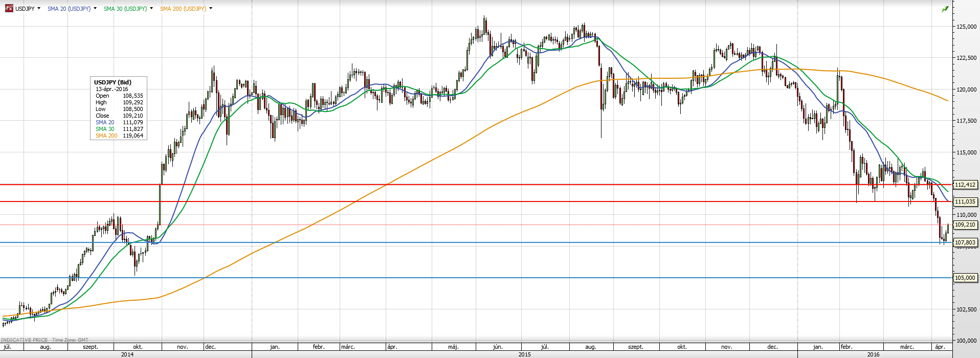Image resolution: width=980 pixels, height=358 pixels.
Task: Open the SMA 200 (USDJPY) dropdown
Action: [211, 9]
